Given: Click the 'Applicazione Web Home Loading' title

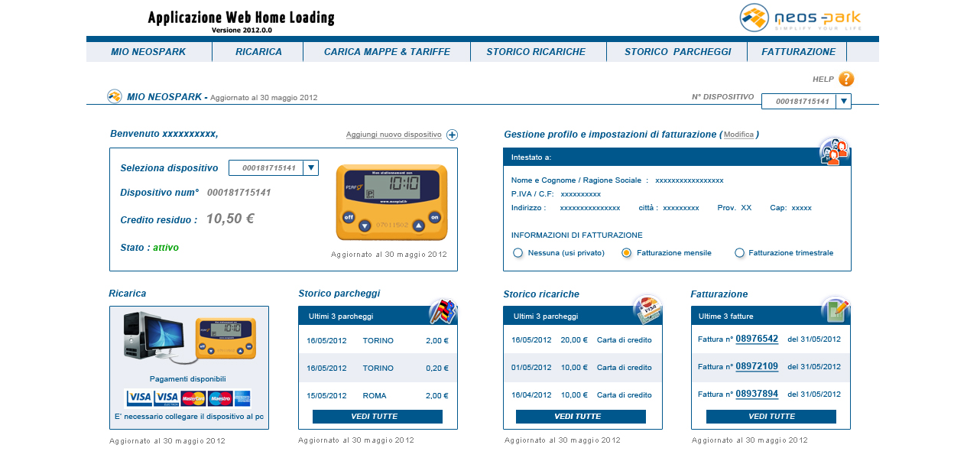Looking at the screenshot, I should click(x=241, y=18).
